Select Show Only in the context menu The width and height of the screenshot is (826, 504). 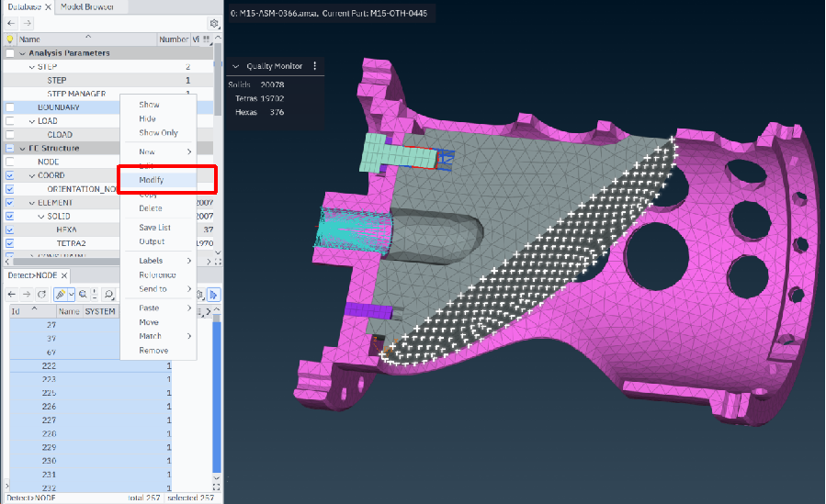[x=158, y=133]
